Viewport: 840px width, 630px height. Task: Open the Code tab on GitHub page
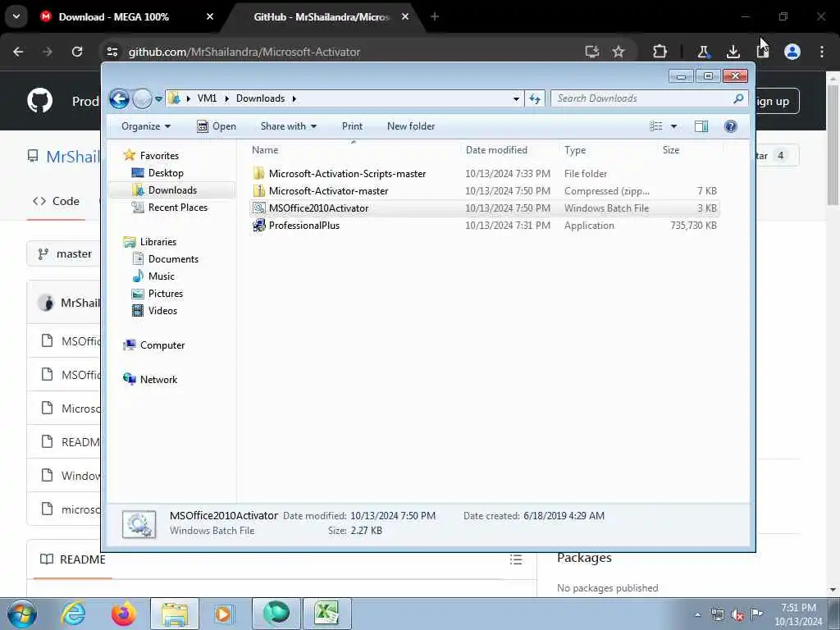(57, 202)
